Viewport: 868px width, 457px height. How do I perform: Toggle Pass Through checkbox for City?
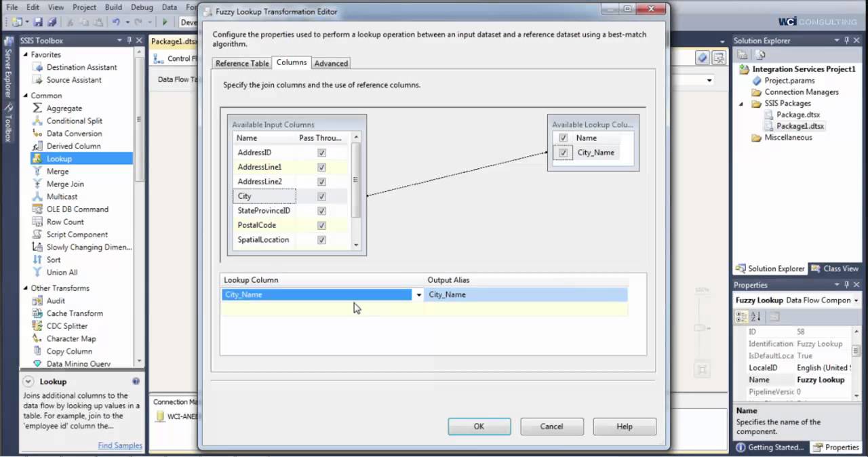[x=321, y=197]
